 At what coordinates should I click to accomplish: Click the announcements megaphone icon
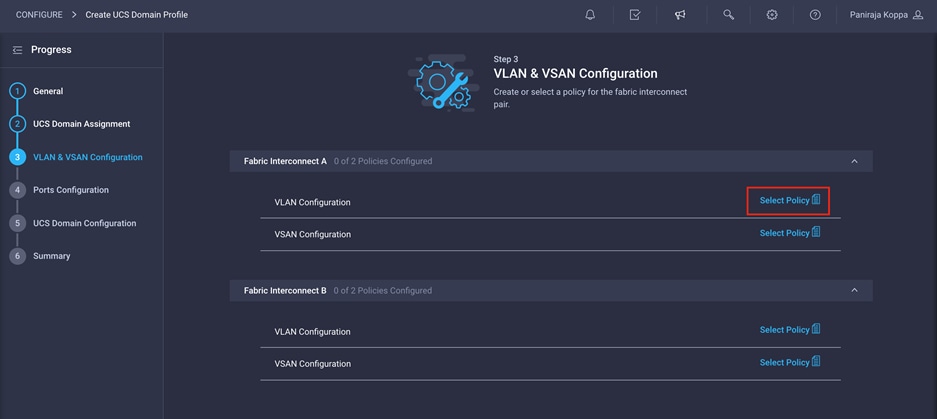click(x=680, y=15)
